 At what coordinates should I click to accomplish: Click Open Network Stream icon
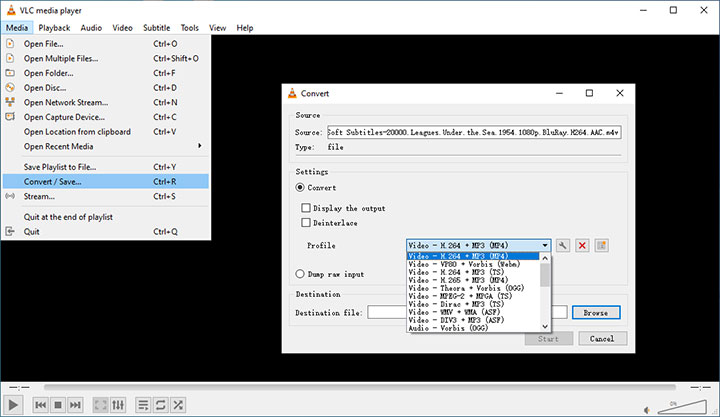(x=10, y=102)
